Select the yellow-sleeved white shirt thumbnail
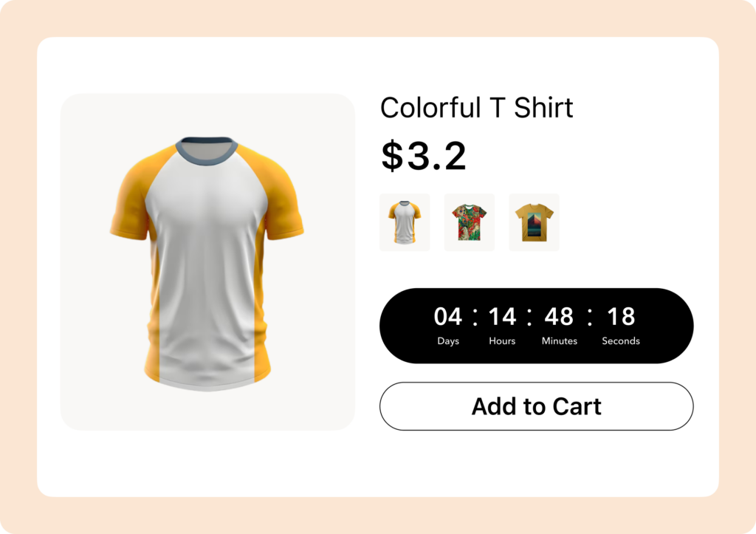The width and height of the screenshot is (756, 534). click(x=405, y=222)
